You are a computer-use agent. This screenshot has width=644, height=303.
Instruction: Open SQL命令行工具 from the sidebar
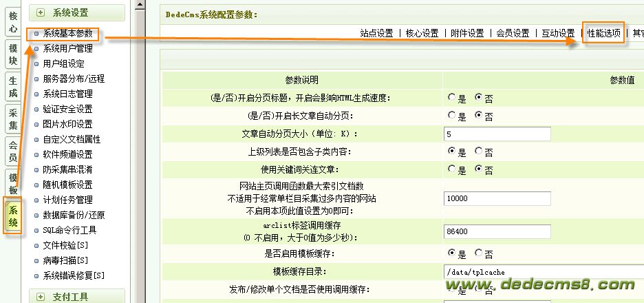(69, 230)
